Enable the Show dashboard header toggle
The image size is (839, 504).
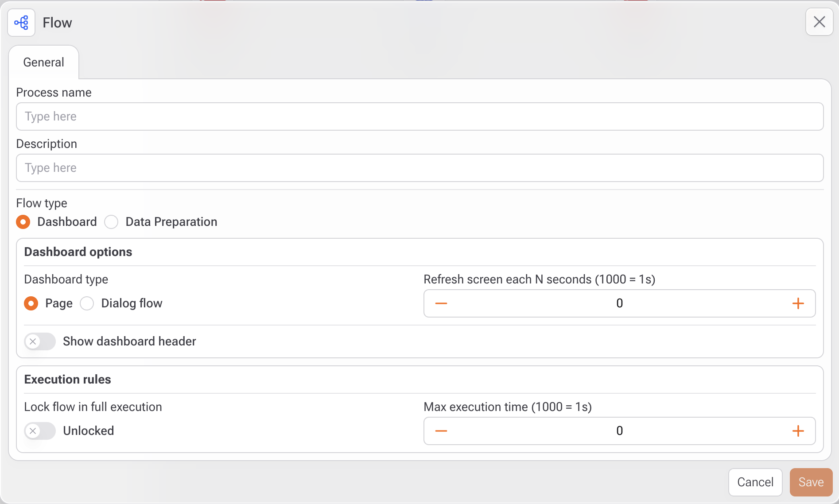click(40, 341)
